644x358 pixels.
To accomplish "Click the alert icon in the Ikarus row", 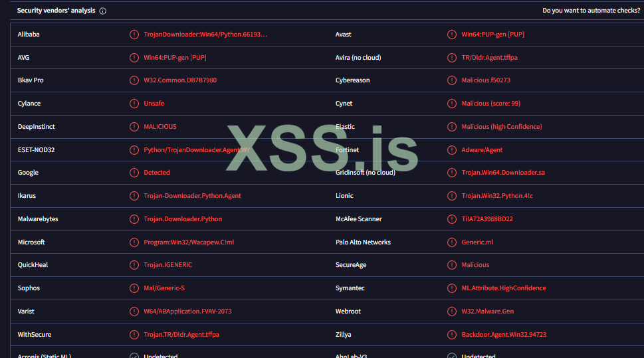I will click(134, 196).
